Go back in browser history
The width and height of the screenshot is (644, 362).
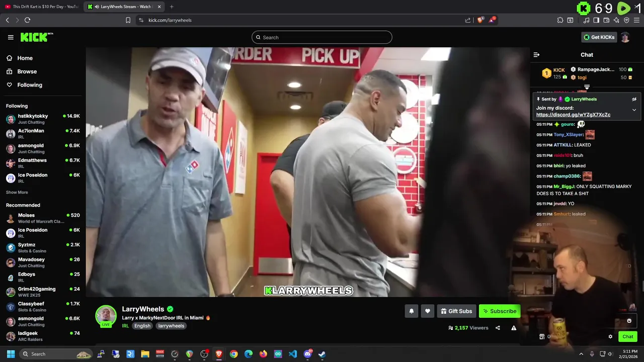(x=7, y=20)
